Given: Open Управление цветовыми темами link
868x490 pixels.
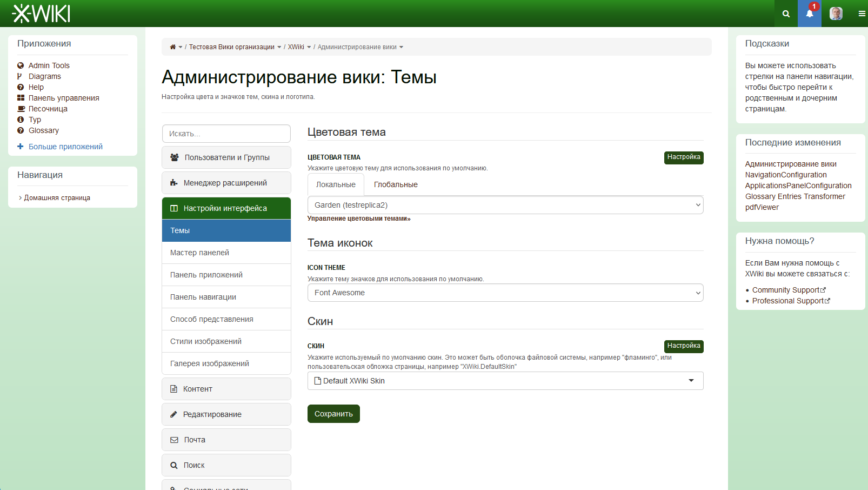Looking at the screenshot, I should click(359, 218).
